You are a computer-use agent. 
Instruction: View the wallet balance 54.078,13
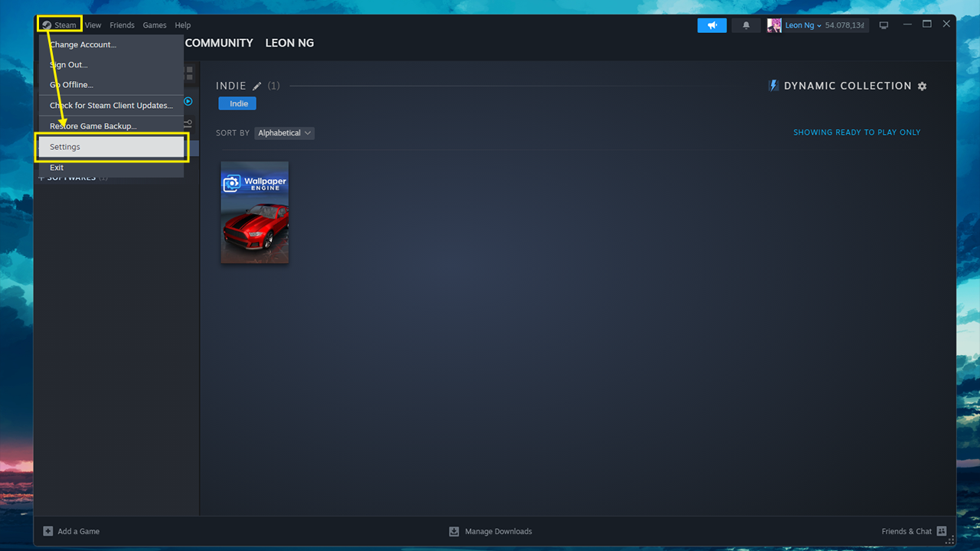(x=844, y=25)
